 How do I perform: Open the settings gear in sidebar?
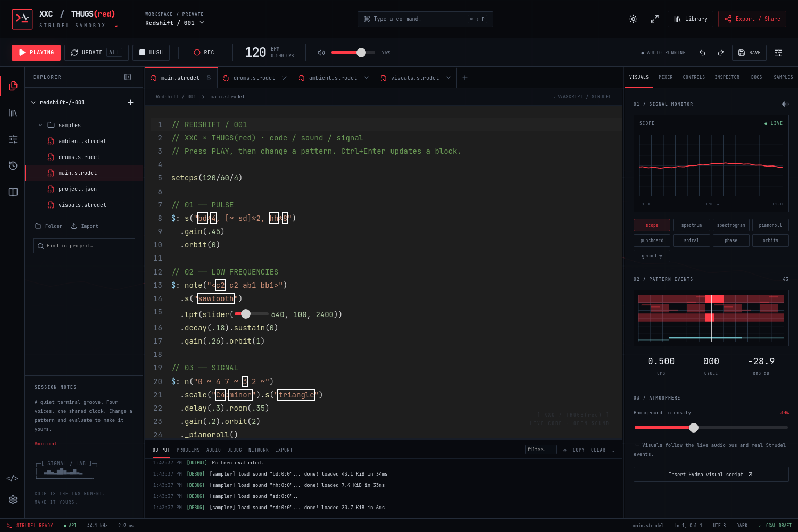tap(13, 500)
